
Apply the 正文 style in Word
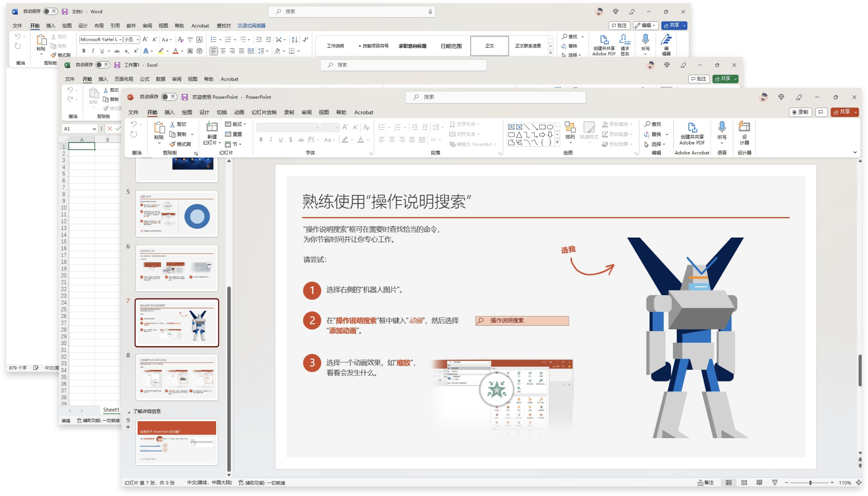(x=489, y=46)
